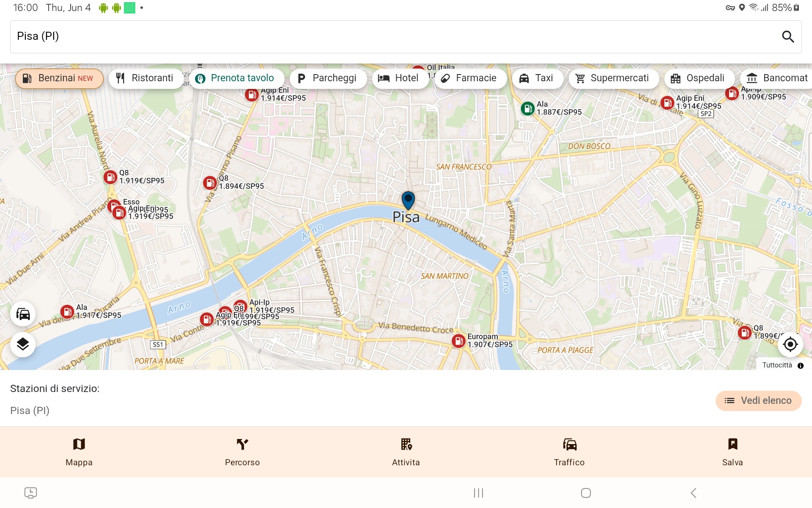Viewport: 812px width, 508px height.
Task: Tap the PORTA A PIAGGE label
Action: coord(565,350)
